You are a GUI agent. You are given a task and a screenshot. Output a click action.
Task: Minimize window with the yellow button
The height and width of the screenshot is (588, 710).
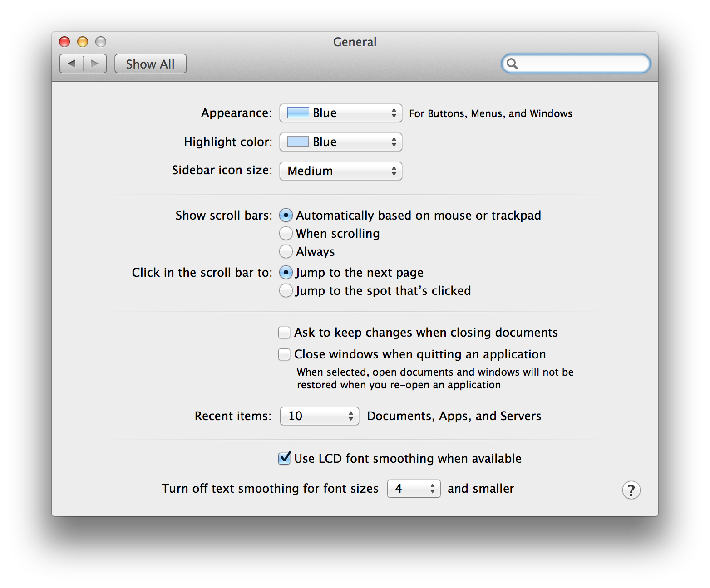83,42
